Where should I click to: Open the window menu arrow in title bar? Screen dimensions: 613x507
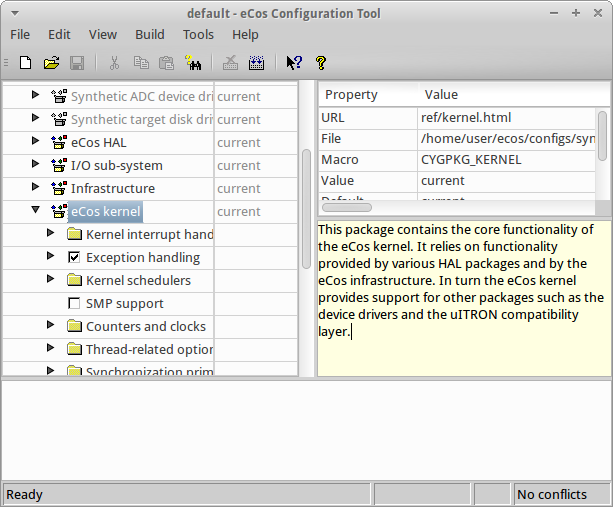click(x=15, y=13)
